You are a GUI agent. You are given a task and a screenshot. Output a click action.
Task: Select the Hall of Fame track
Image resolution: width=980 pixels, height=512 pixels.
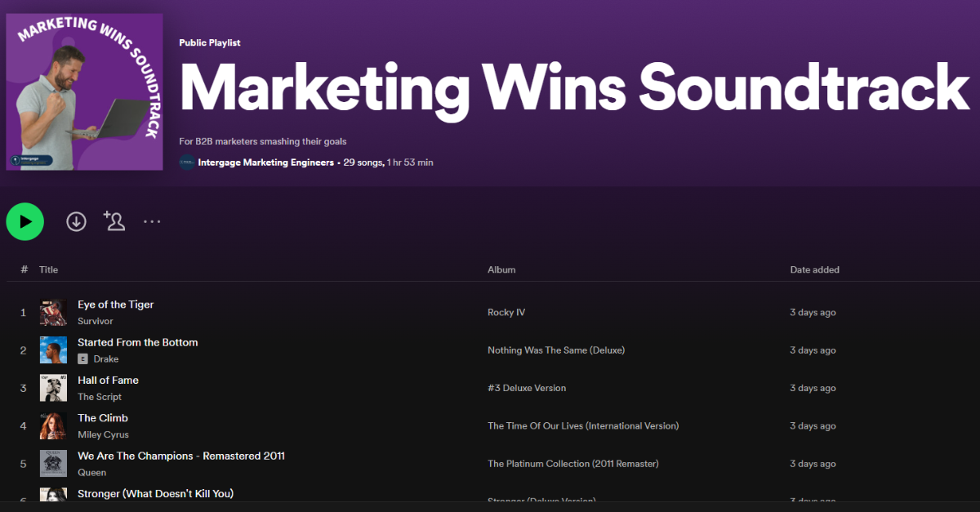point(109,381)
